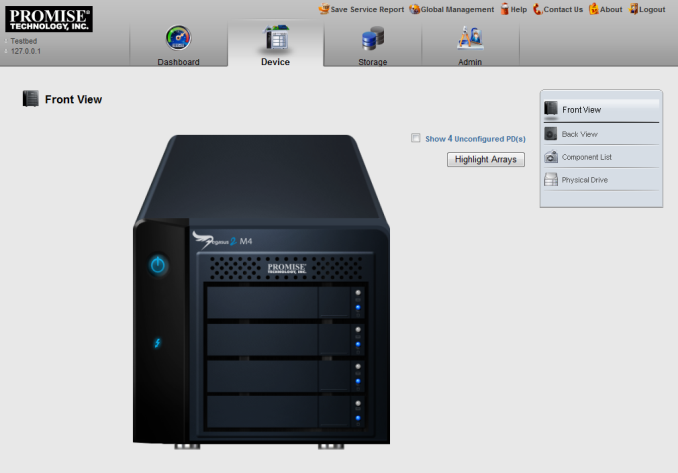
Task: Select Front View in side panel
Action: tap(601, 110)
